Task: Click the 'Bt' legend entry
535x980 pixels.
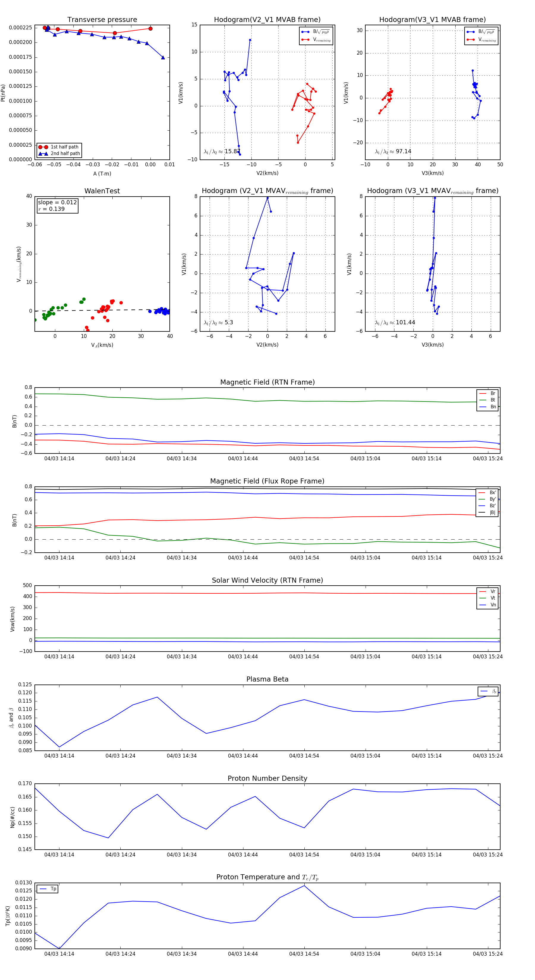Action: [x=488, y=400]
